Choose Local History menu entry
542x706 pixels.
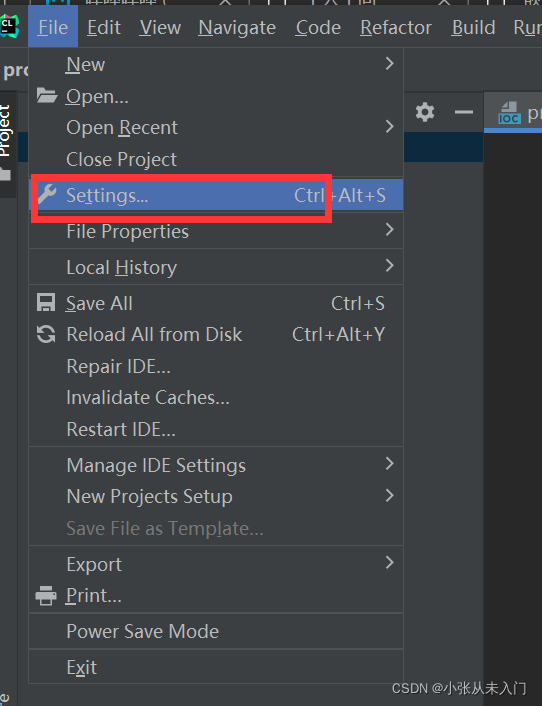[x=216, y=267]
